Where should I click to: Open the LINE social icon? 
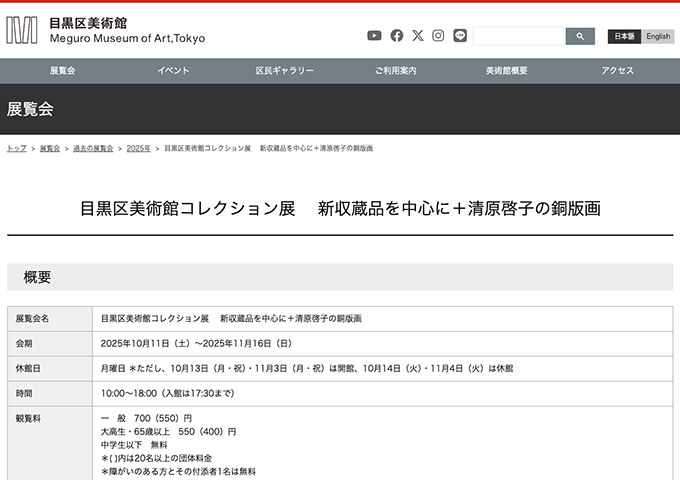pyautogui.click(x=460, y=36)
